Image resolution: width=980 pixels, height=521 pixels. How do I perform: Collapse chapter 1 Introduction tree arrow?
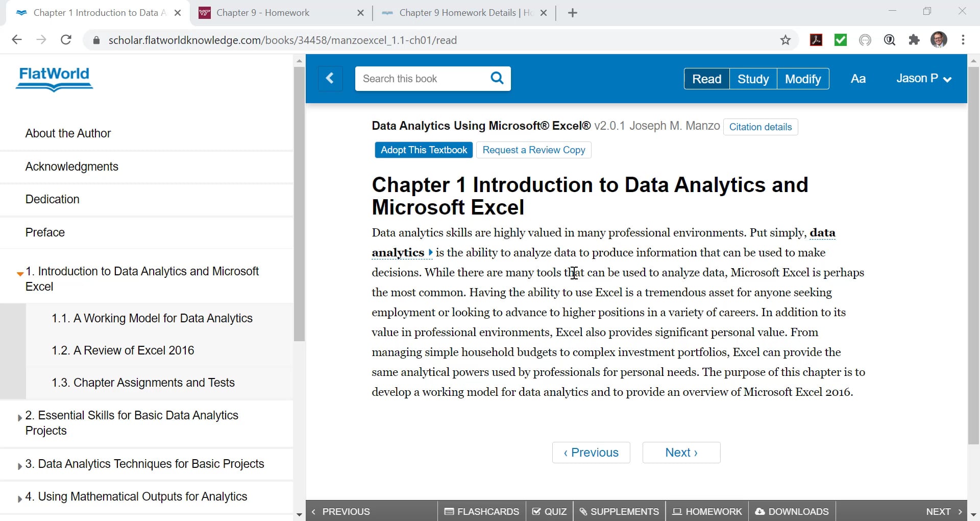coord(20,274)
